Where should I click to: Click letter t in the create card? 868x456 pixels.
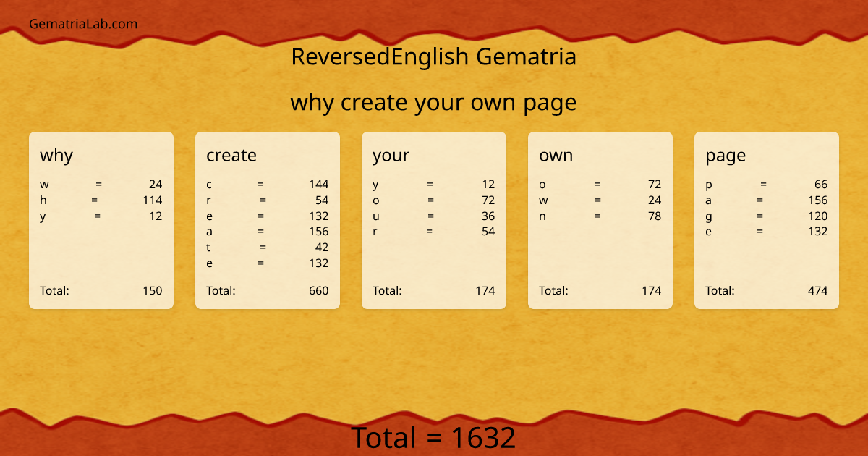[x=208, y=248]
